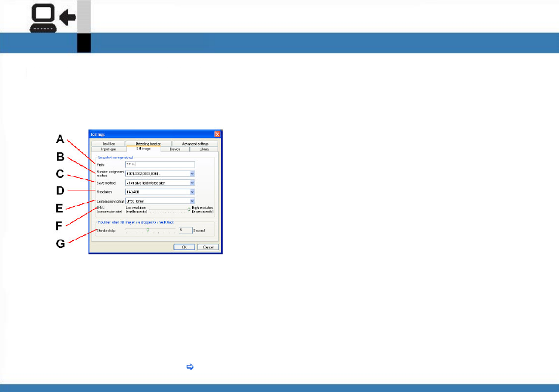Expand the Number assignment method dropdown
The image size is (559, 392).
pyautogui.click(x=160, y=173)
